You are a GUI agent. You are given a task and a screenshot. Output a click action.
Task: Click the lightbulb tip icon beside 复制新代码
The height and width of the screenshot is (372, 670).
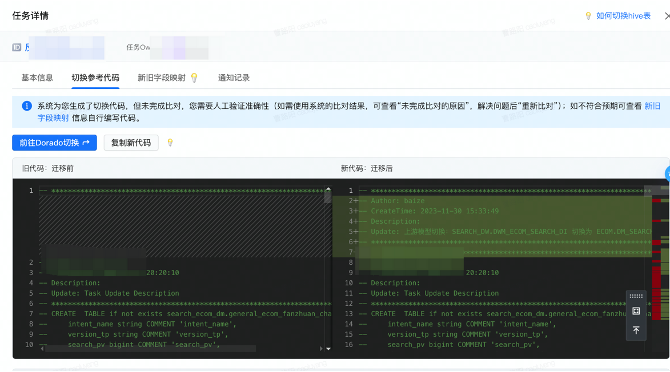pos(170,143)
